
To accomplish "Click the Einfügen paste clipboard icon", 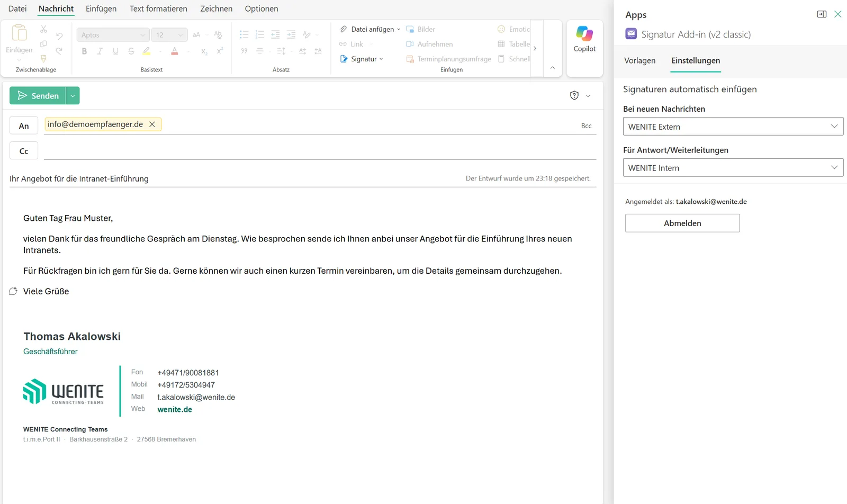I will (x=20, y=33).
